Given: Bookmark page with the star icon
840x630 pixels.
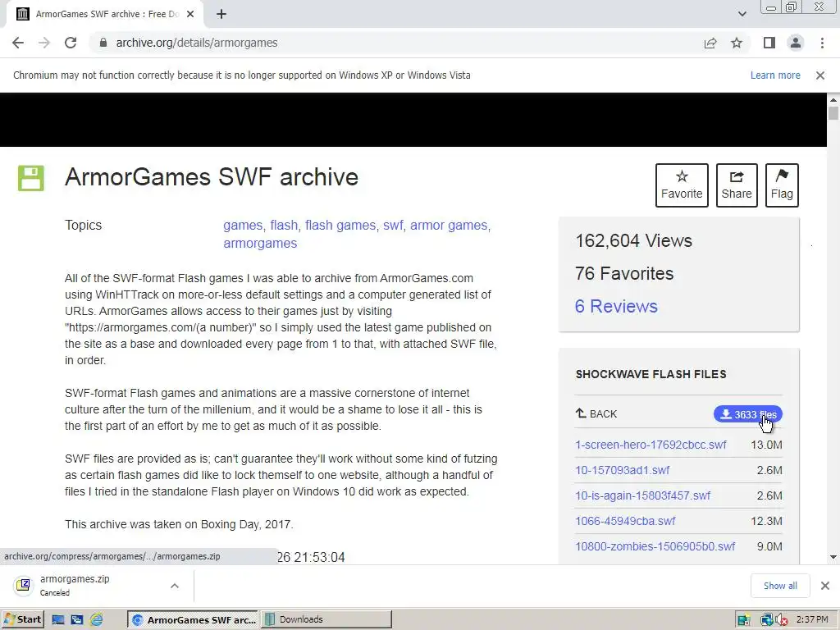Looking at the screenshot, I should 737,43.
